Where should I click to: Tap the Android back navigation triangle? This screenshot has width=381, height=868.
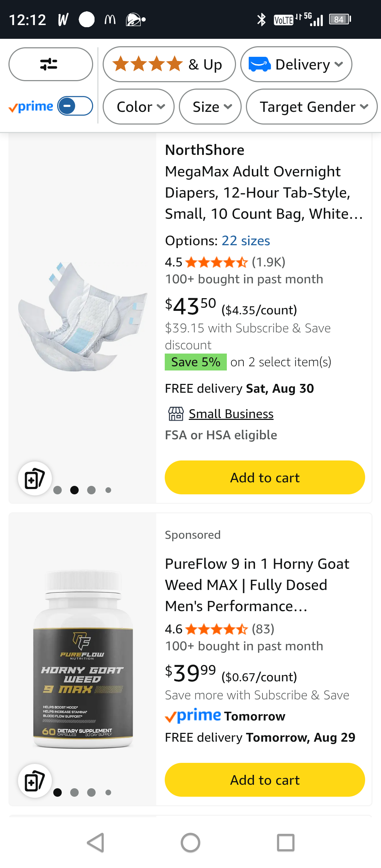coord(96,843)
